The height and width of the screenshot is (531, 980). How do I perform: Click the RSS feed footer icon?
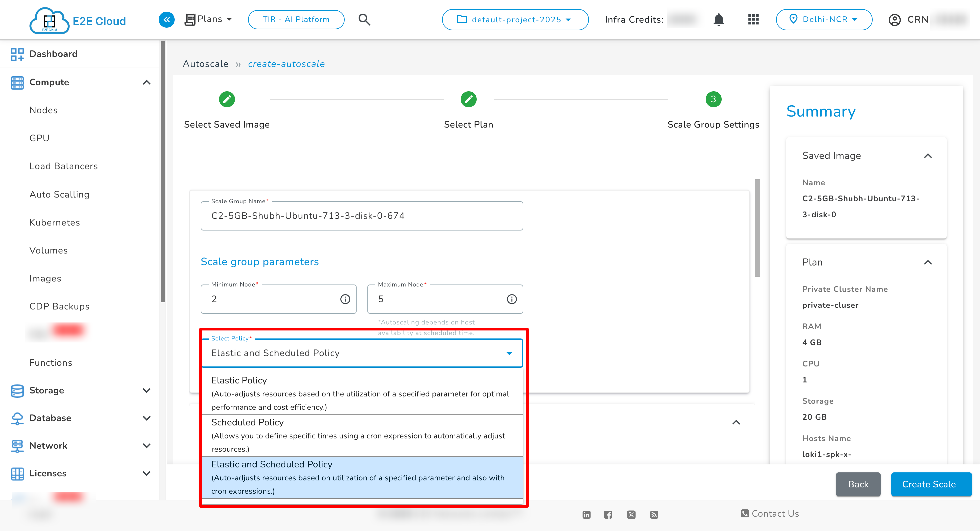click(x=654, y=515)
